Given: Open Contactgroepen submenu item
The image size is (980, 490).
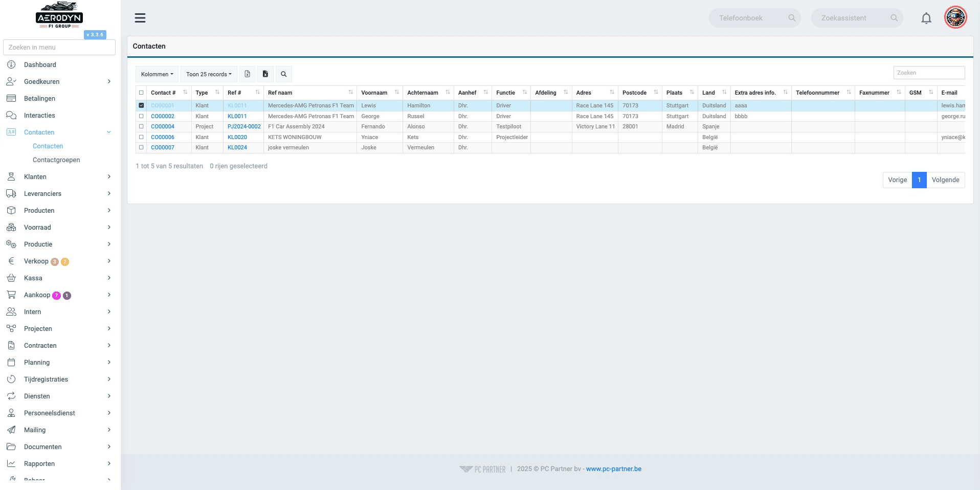Looking at the screenshot, I should [x=56, y=160].
